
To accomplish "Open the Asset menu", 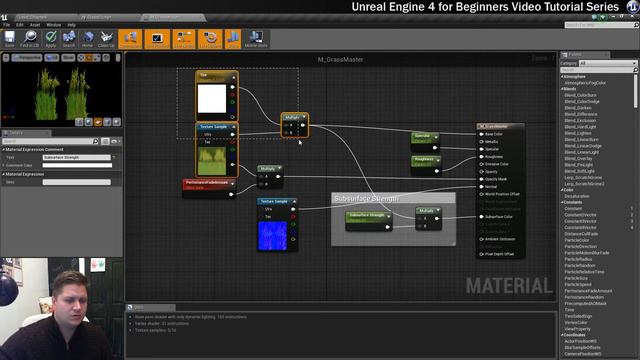I will click(35, 25).
